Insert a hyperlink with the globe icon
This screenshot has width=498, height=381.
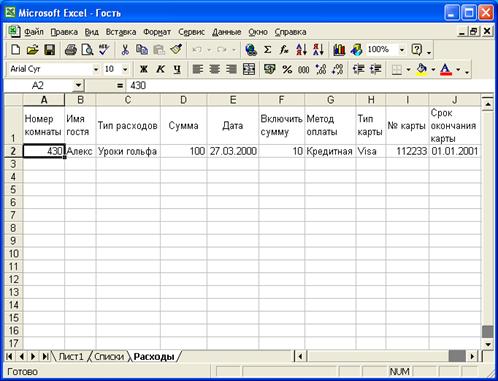[251, 50]
